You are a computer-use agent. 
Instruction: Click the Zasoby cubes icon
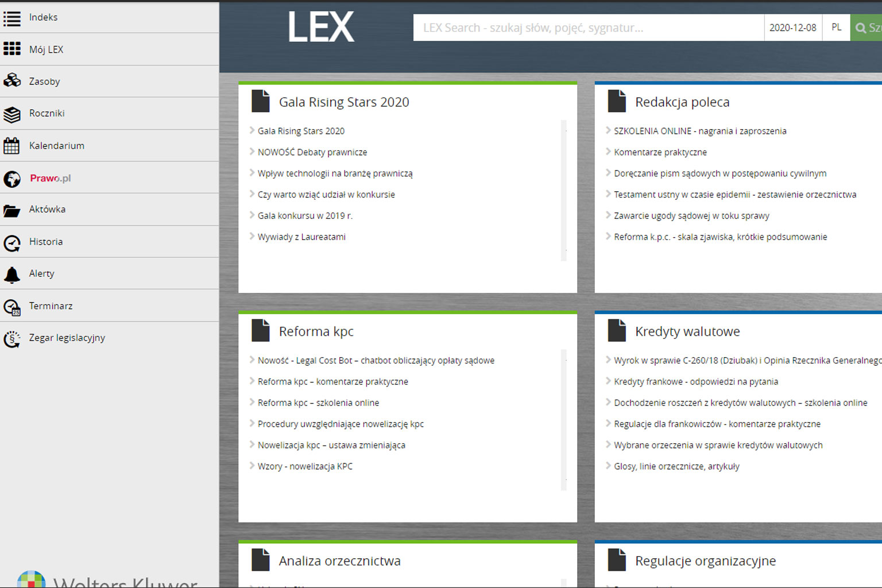coord(12,81)
